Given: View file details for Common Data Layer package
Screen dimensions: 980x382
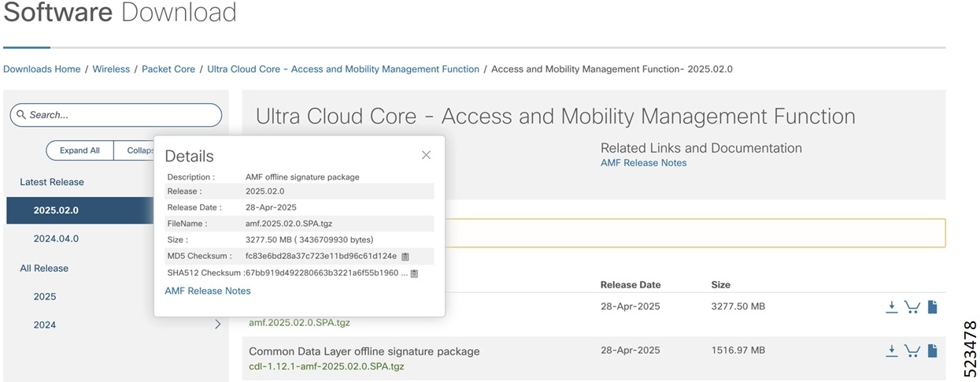Looking at the screenshot, I should click(933, 351).
